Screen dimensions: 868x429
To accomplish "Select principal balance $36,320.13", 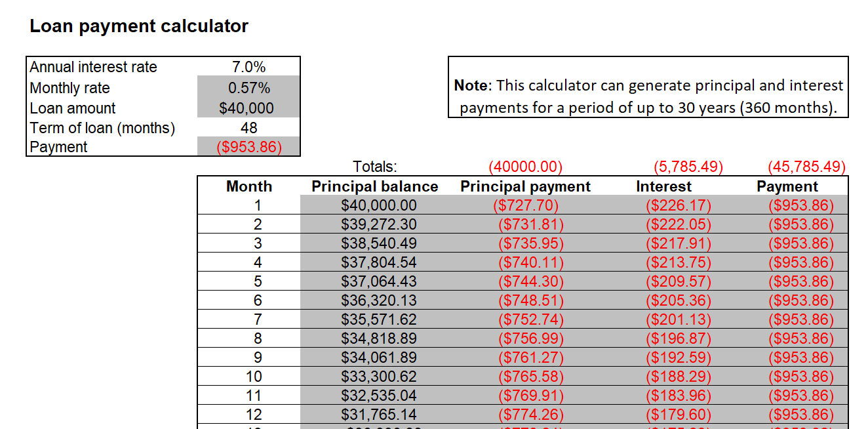I will coord(379,300).
